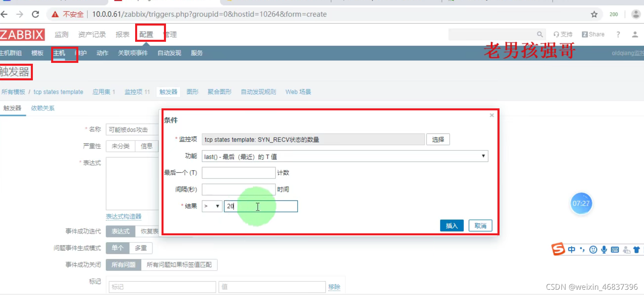Screen dimensions: 644x295
Task: Open the 图形 link
Action: (193, 92)
